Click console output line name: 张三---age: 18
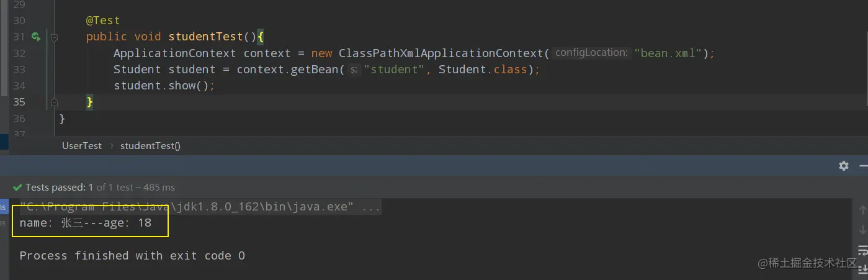Image resolution: width=868 pixels, height=280 pixels. 86,223
